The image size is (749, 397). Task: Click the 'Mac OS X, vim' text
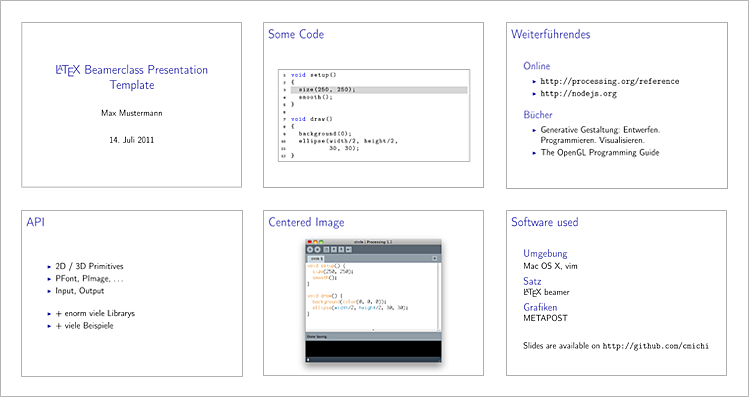pyautogui.click(x=550, y=266)
